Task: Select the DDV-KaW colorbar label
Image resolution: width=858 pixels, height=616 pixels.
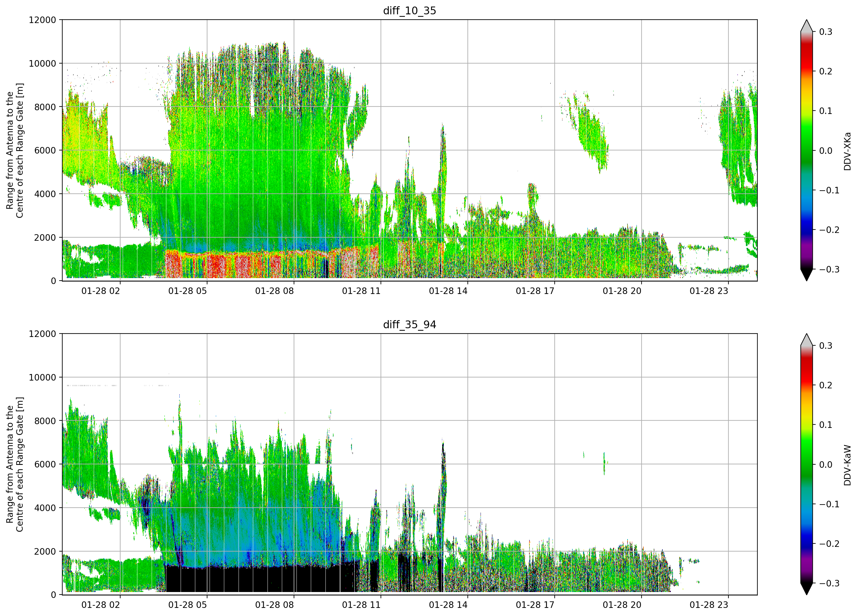Action: pyautogui.click(x=847, y=465)
